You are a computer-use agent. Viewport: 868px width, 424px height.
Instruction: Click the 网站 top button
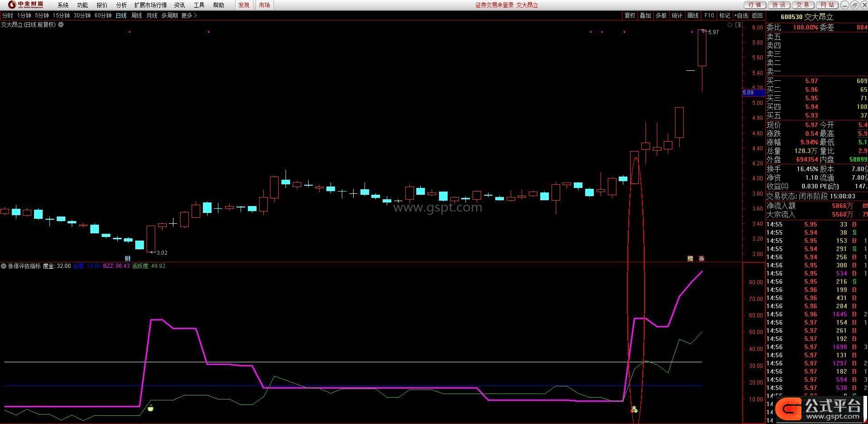827,5
